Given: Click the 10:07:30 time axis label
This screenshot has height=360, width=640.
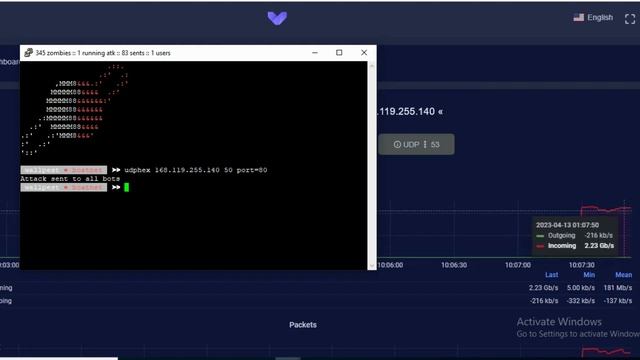Looking at the screenshot, I should (x=582, y=265).
